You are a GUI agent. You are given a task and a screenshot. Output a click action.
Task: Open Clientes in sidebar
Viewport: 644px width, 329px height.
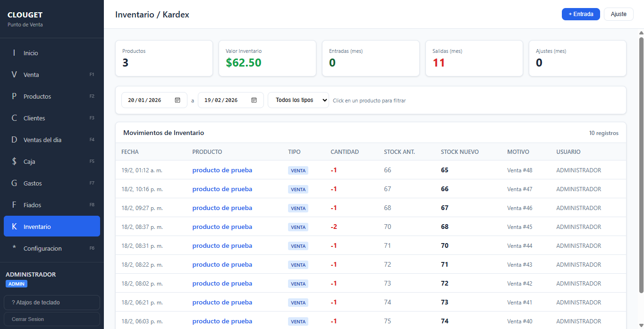coord(52,118)
